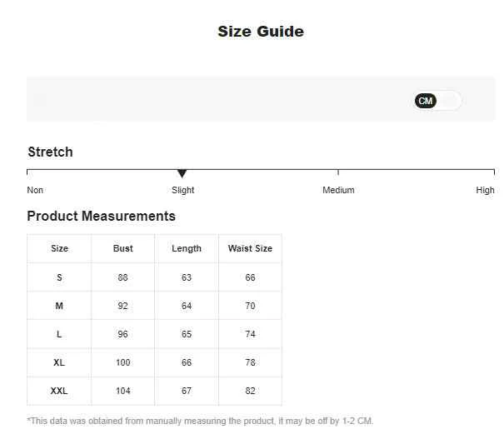Toggle the CM unit switch
Viewport: 504px width, 439px height.
pos(438,101)
